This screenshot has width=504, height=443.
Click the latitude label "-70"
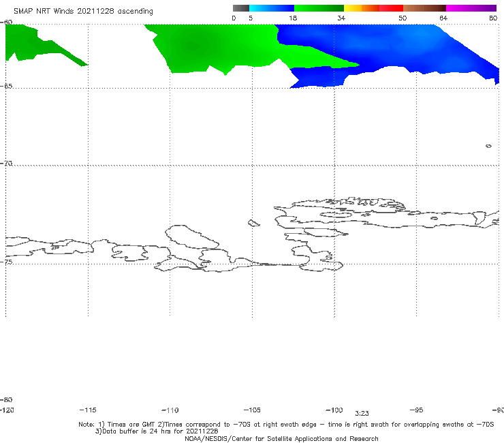click(6, 163)
